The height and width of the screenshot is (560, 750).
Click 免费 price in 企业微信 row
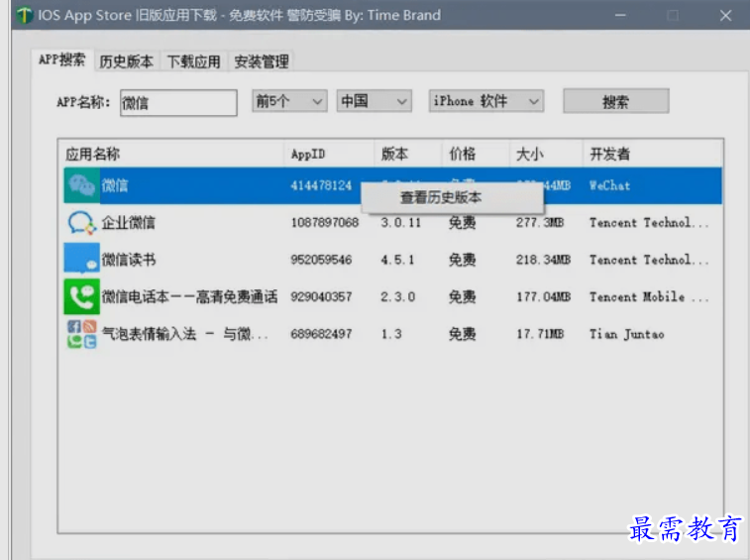(x=462, y=223)
